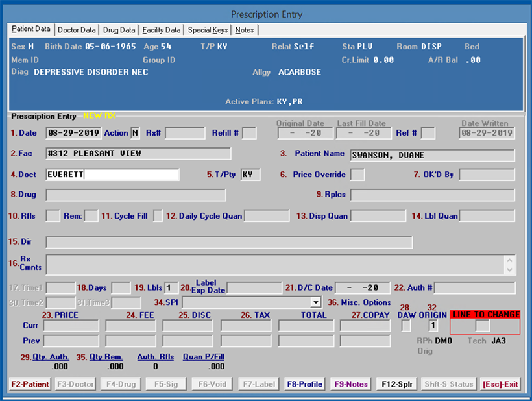This screenshot has width=532, height=401.
Task: Click into the Dir directions field
Action: click(x=228, y=242)
